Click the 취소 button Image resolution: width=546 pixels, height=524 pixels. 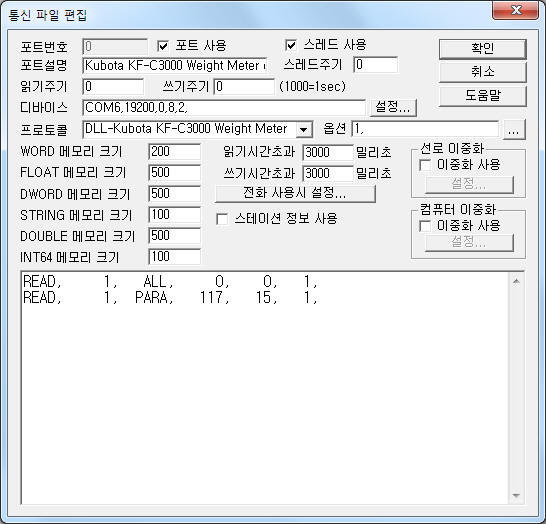point(483,72)
